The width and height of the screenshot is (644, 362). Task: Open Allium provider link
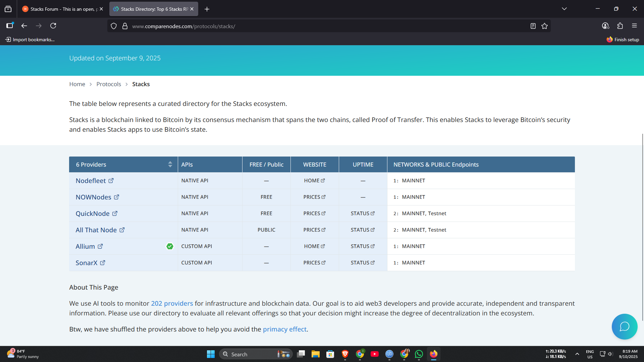click(x=89, y=246)
